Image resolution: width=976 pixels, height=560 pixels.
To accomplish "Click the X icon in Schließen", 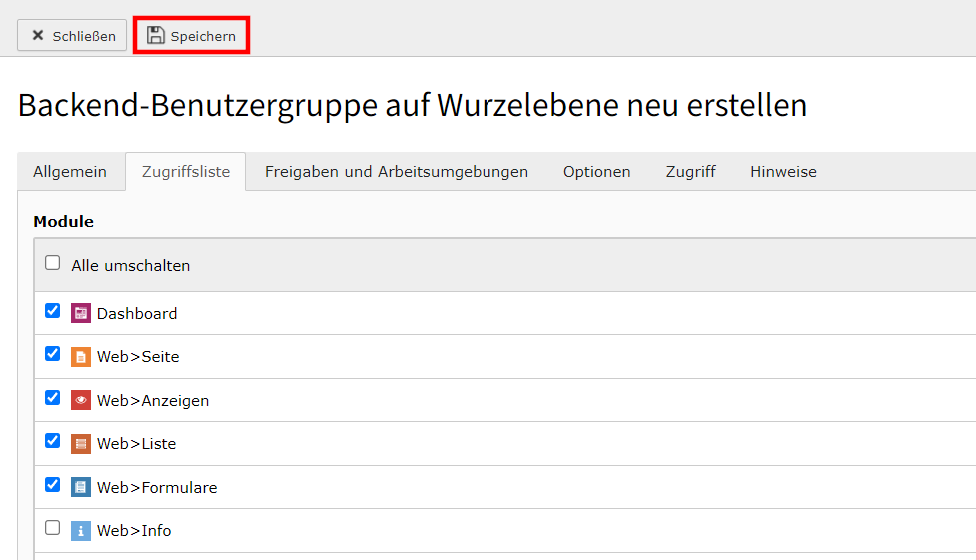I will tap(38, 36).
